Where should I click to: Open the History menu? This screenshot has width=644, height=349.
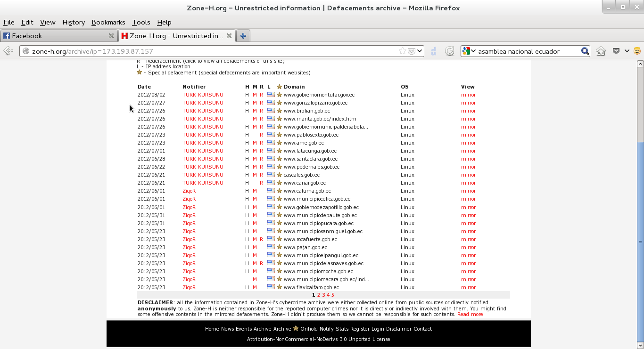(74, 22)
